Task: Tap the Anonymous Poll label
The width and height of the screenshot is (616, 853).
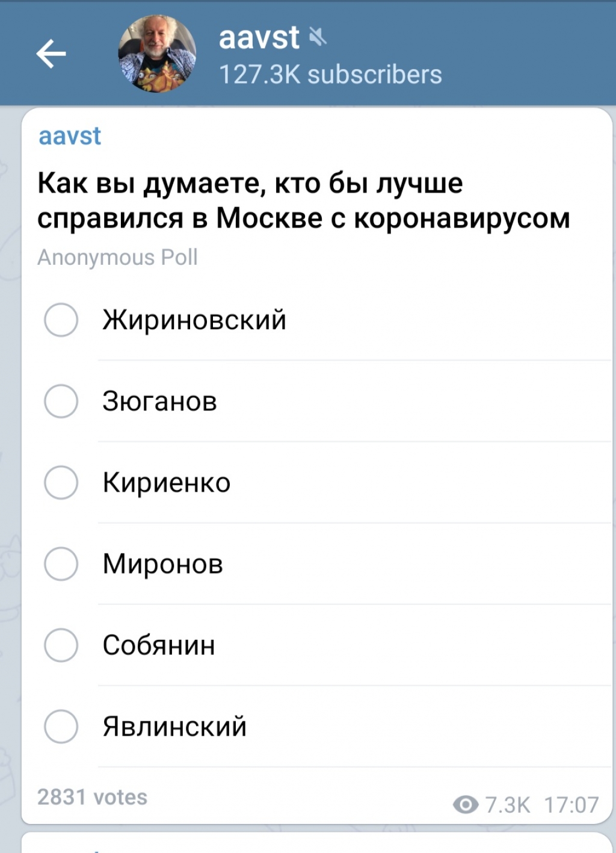Action: (117, 258)
